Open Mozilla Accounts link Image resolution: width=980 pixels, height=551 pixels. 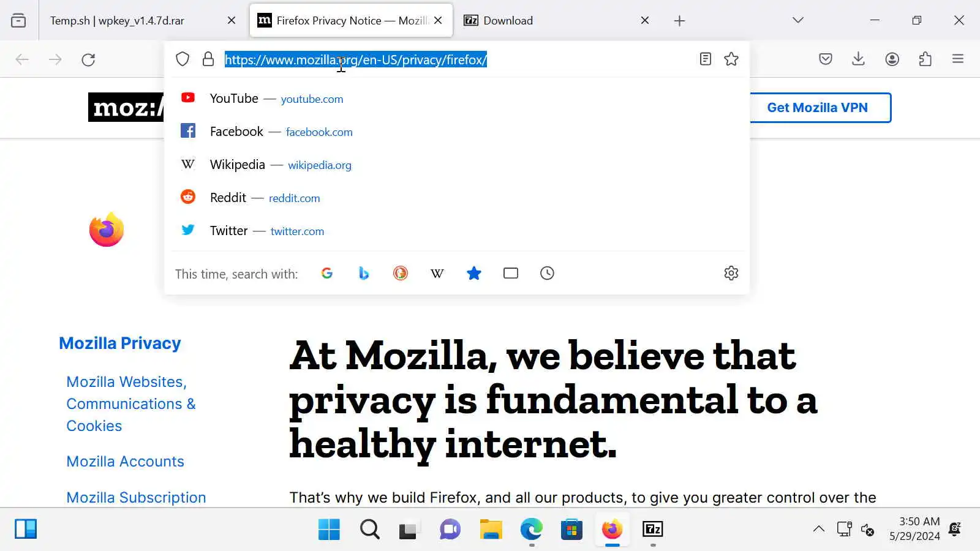click(x=125, y=461)
